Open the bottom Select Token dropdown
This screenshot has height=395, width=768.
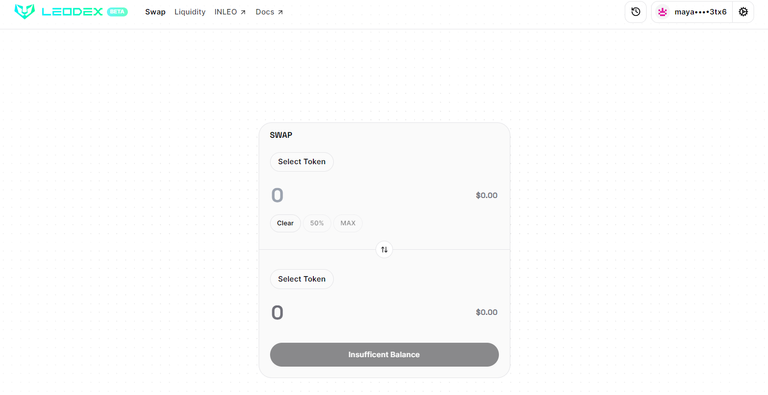coord(302,279)
